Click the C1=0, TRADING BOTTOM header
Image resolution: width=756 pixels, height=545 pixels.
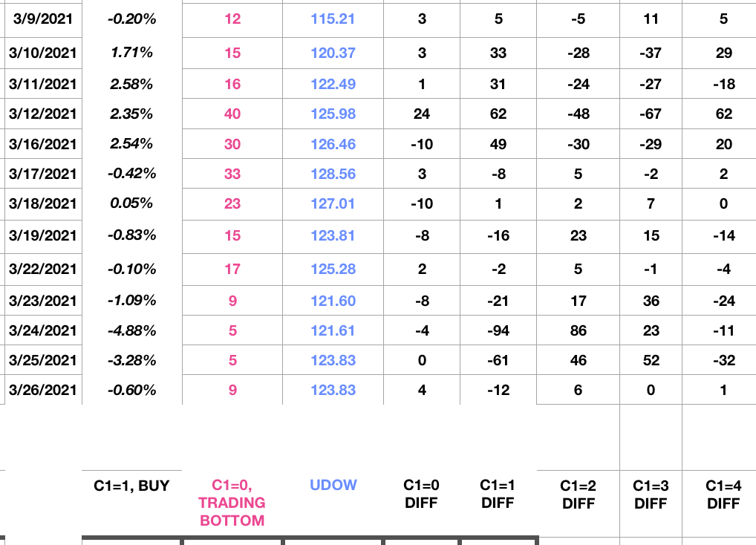232,503
